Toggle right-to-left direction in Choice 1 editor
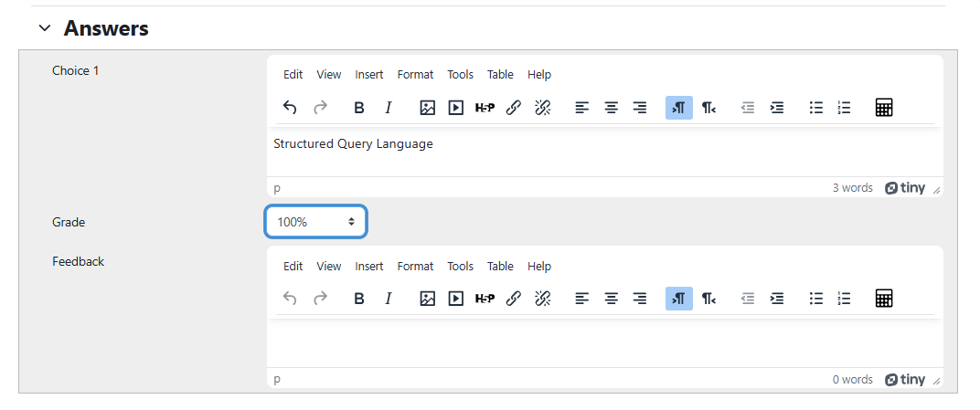This screenshot has height=410, width=980. [x=708, y=108]
